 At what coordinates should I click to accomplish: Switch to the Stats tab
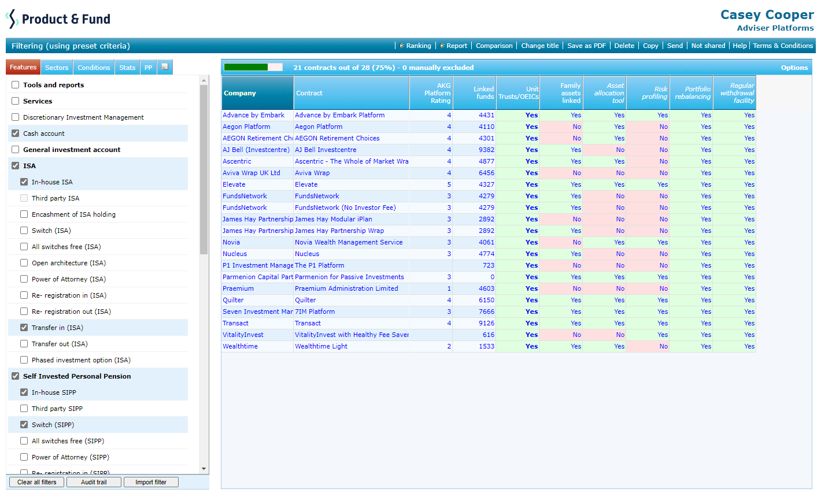(127, 68)
